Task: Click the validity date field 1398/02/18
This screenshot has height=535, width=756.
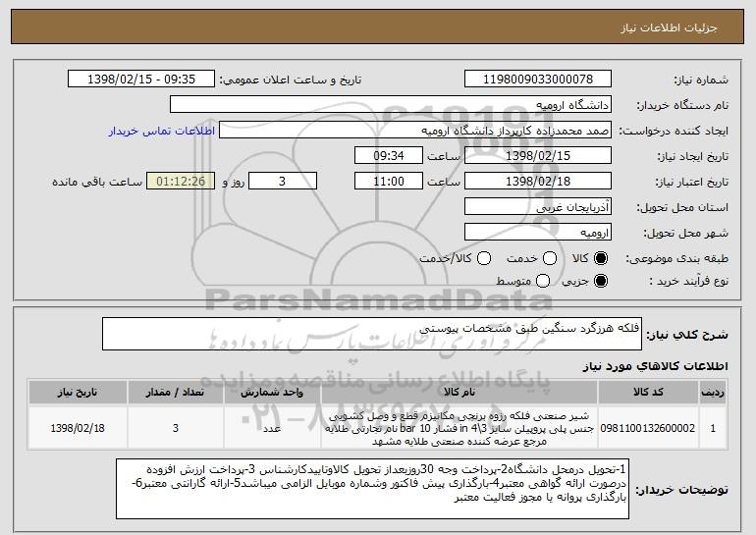Action: 538,182
